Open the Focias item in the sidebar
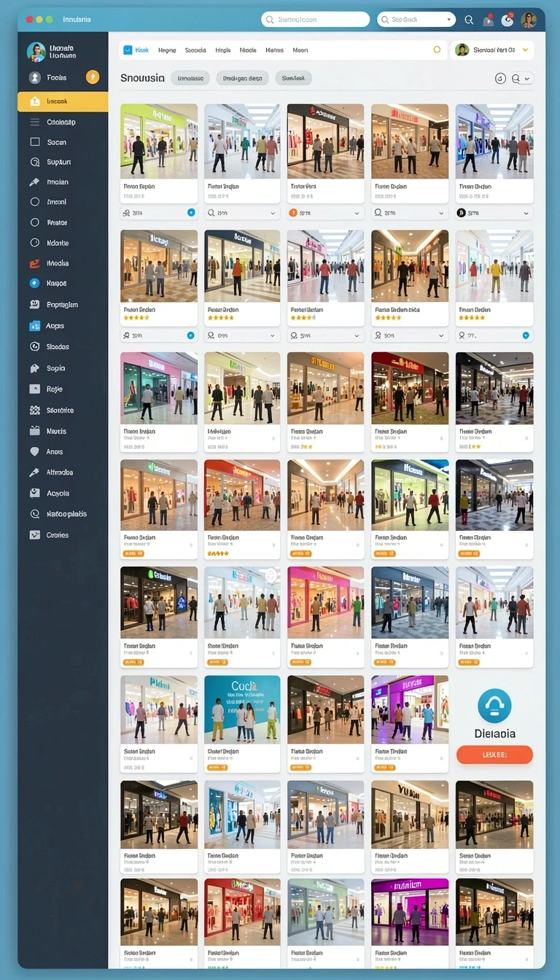Screen dimensions: 560x980 57,77
